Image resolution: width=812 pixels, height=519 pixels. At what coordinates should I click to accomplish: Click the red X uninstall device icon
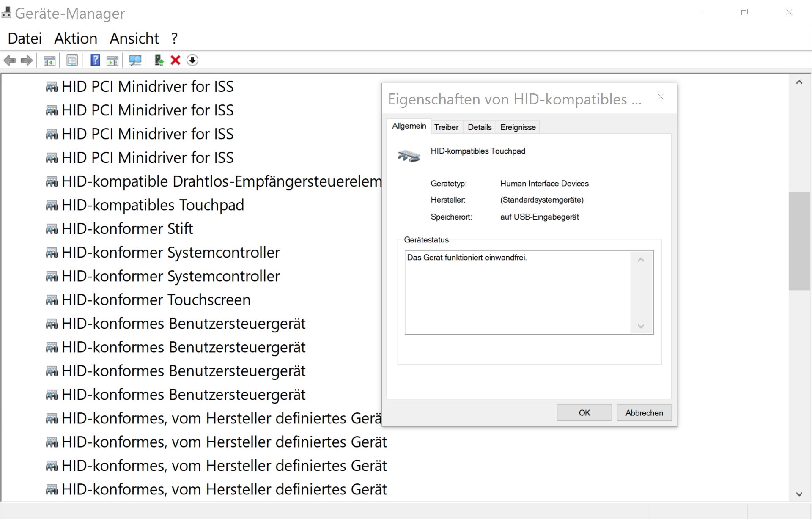pyautogui.click(x=176, y=60)
